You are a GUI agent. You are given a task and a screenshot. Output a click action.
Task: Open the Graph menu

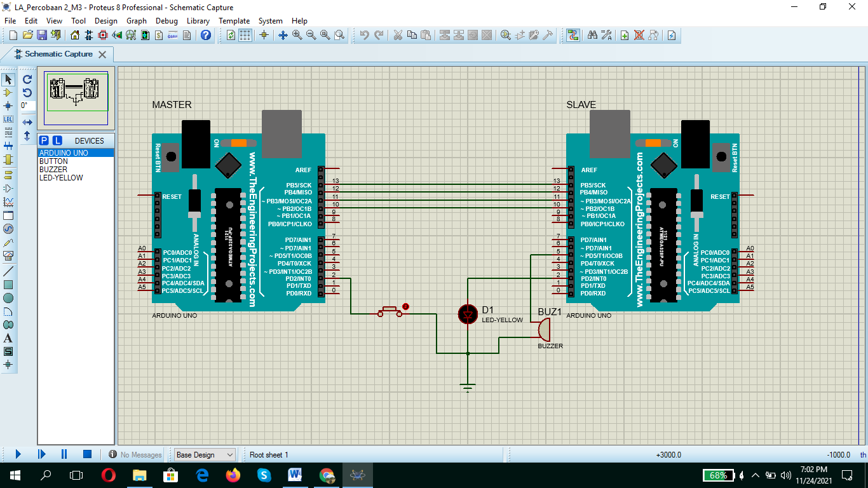137,21
